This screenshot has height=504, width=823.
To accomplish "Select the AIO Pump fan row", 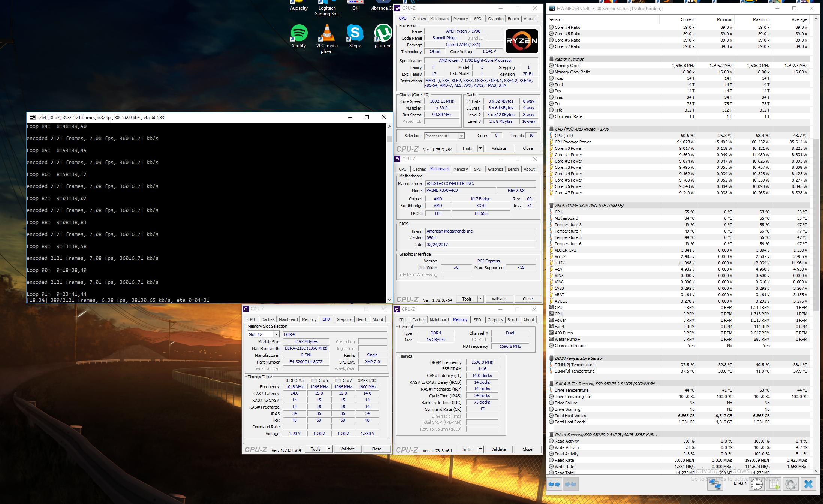I will [x=678, y=333].
